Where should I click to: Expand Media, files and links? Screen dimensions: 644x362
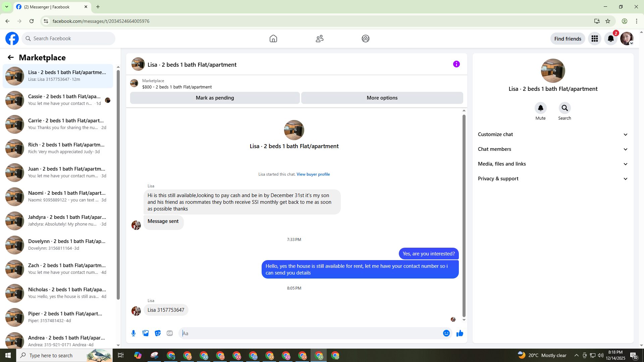pos(552,164)
